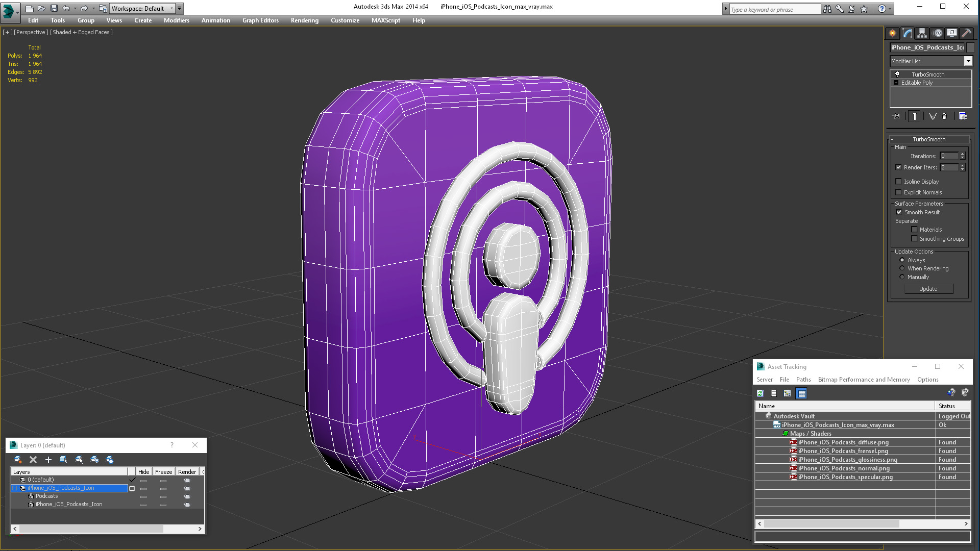The width and height of the screenshot is (980, 551).
Task: Open the Rendering menu
Action: (x=304, y=20)
